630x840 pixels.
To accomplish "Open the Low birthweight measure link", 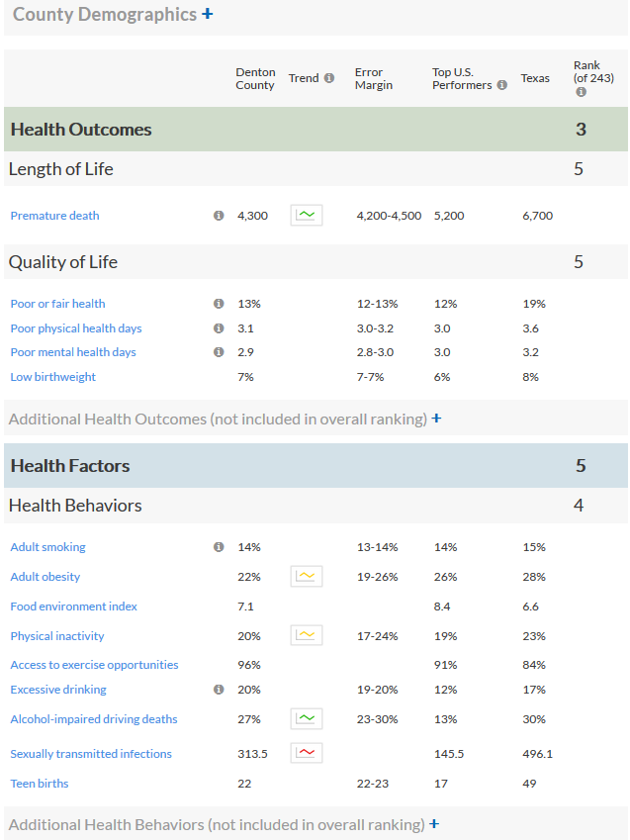I will point(53,377).
